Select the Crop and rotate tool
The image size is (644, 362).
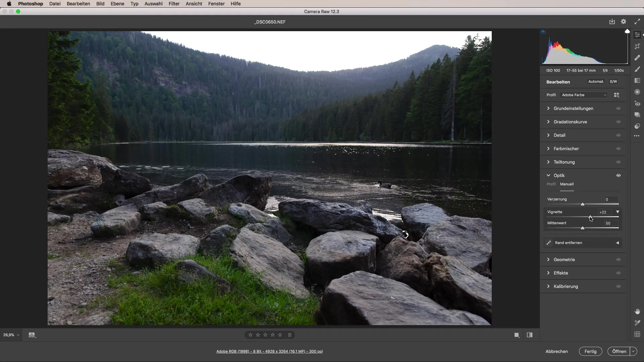tap(637, 47)
